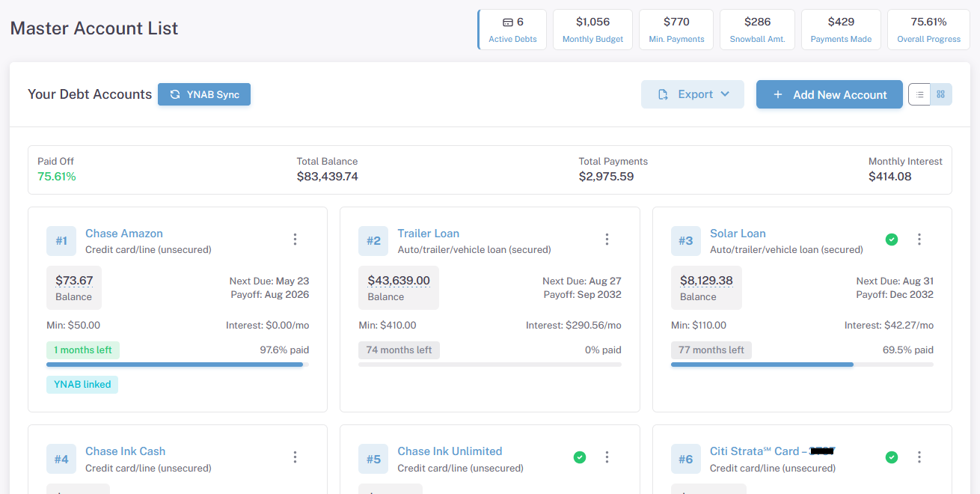Viewport: 980px width, 494px height.
Task: Click the green checkmark on Chase Ink Unlimited
Action: [x=580, y=457]
